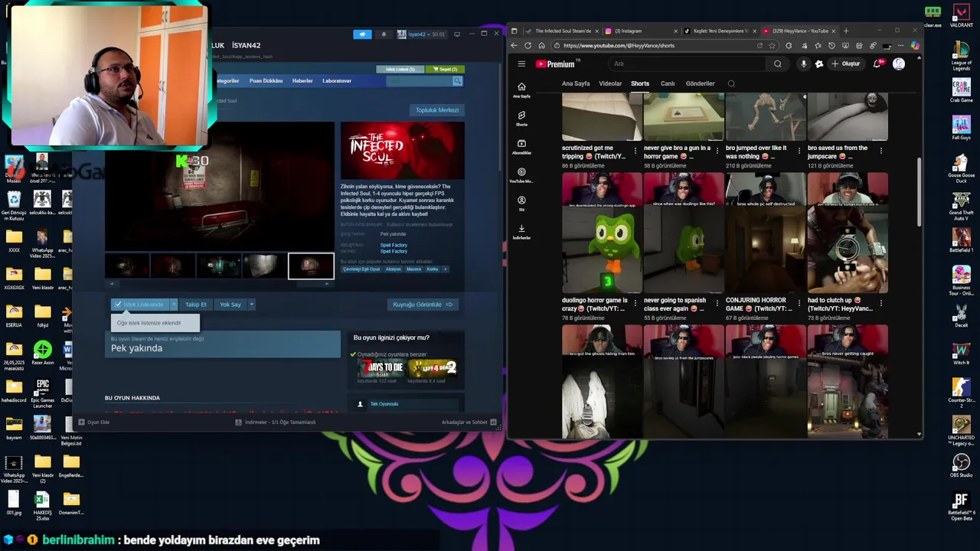Select third screenshot thumbnail with green light
This screenshot has height=551, width=980.
click(x=219, y=266)
